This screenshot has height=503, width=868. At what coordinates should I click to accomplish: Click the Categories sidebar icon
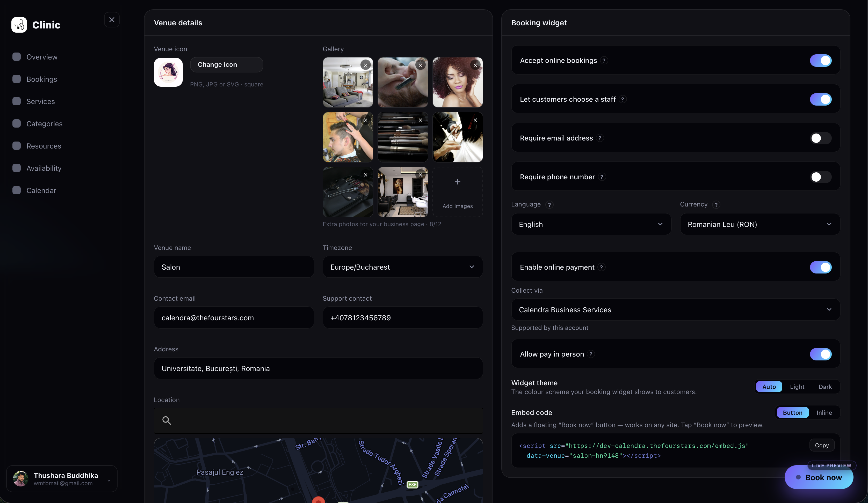coord(17,124)
